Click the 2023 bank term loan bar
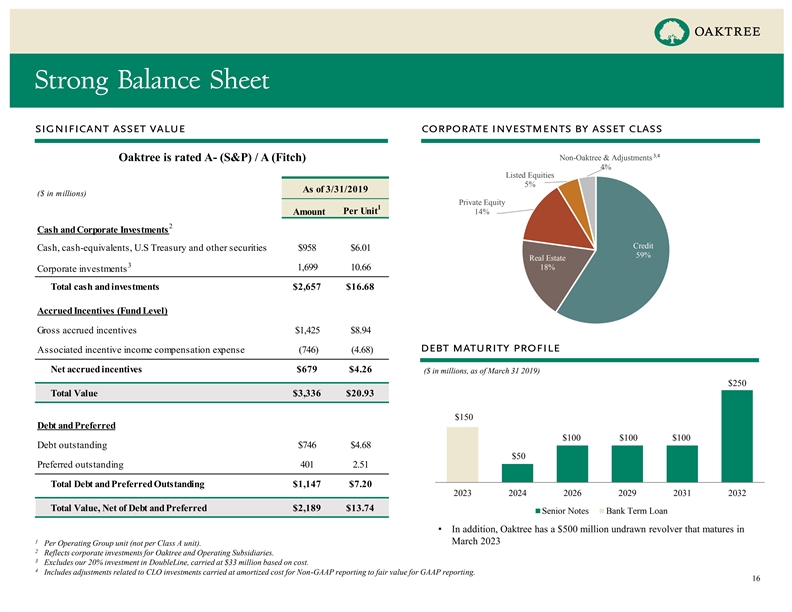This screenshot has height=612, width=792. pos(463,454)
